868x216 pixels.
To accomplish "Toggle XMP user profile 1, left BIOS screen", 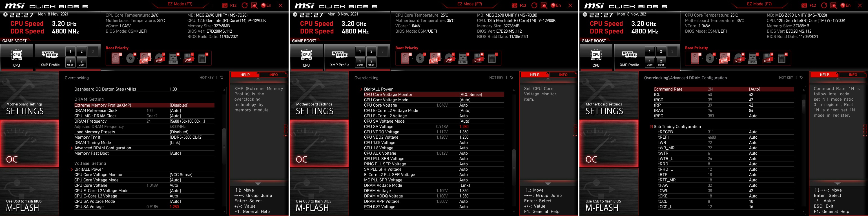I will coord(70,63).
